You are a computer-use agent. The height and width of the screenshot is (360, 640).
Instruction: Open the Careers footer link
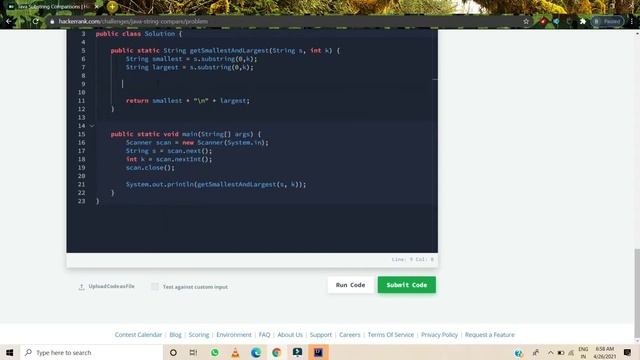(350, 335)
